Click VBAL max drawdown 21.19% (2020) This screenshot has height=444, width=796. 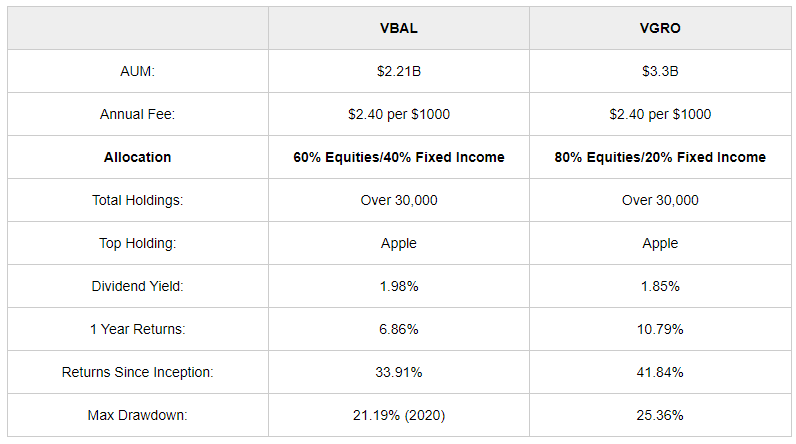399,415
